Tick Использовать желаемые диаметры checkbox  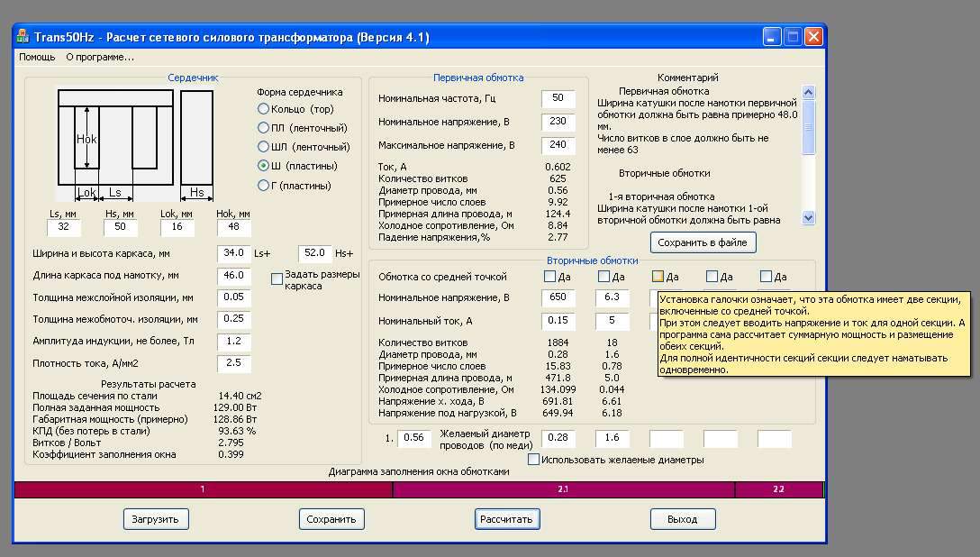[534, 460]
